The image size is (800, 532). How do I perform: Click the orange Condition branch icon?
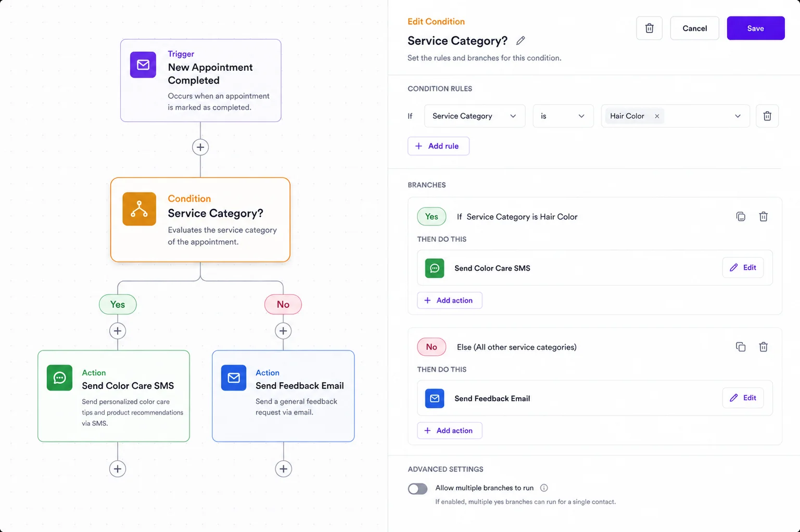139,209
